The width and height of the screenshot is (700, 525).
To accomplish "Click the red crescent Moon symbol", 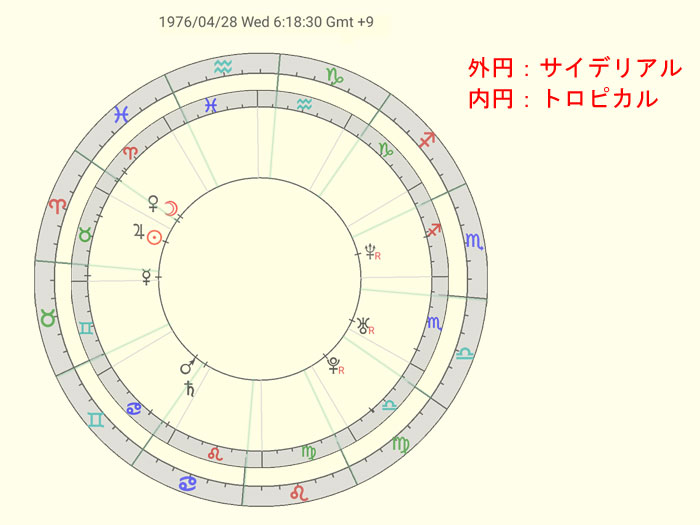I will click(172, 208).
